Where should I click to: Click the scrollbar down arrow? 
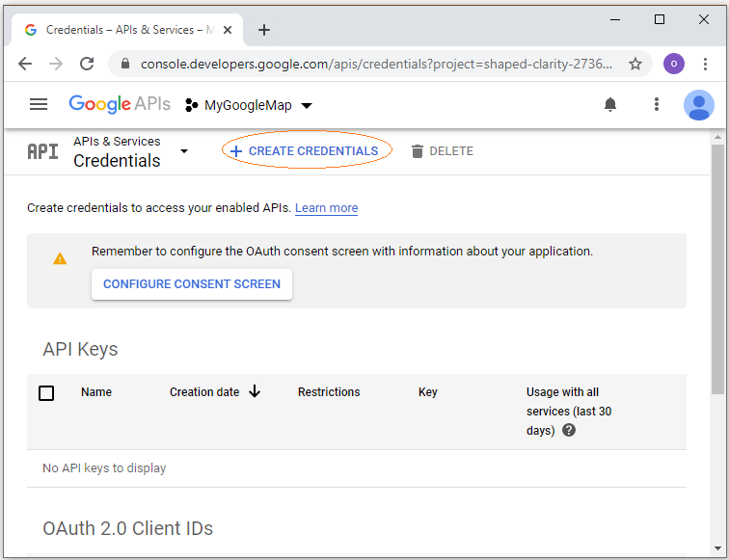pos(717,548)
